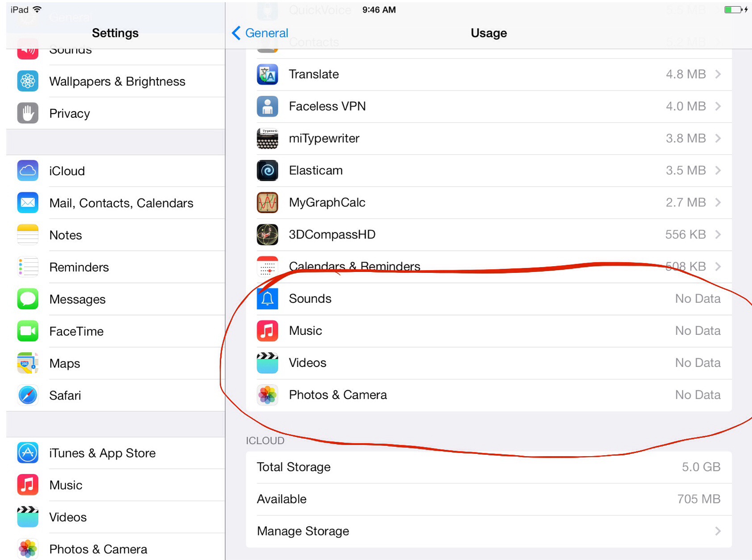Open the Privacy icon in Settings sidebar
This screenshot has height=560, width=752.
(28, 113)
